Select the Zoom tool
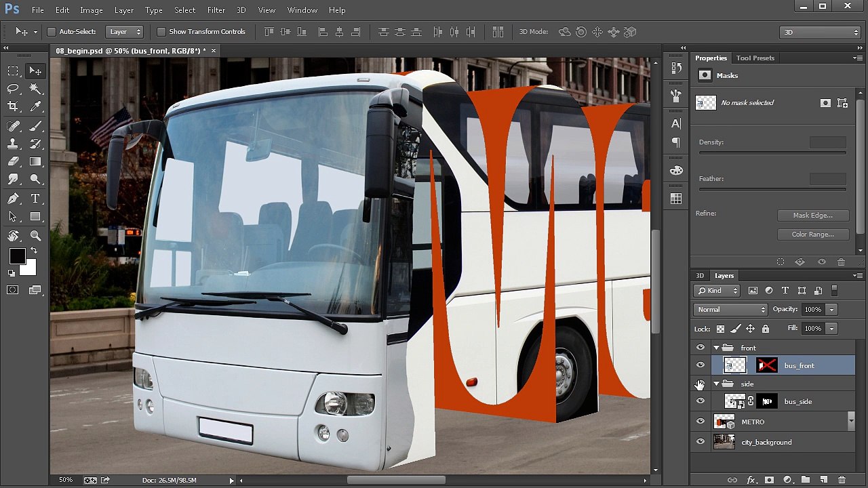Screen dimensions: 868x488 click(x=35, y=235)
